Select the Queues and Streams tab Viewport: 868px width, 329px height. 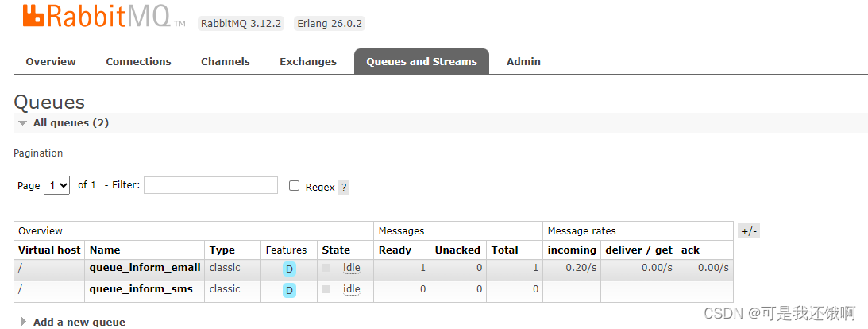[422, 61]
